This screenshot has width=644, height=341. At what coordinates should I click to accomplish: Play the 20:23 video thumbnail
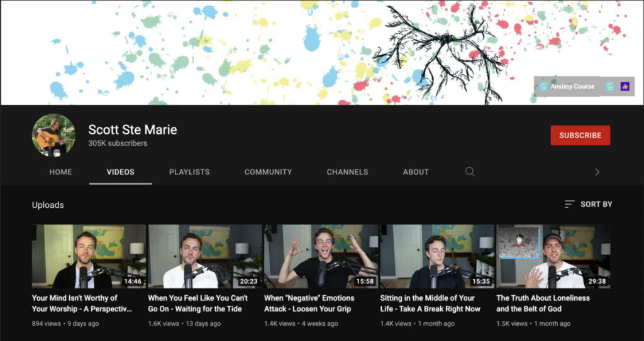205,256
